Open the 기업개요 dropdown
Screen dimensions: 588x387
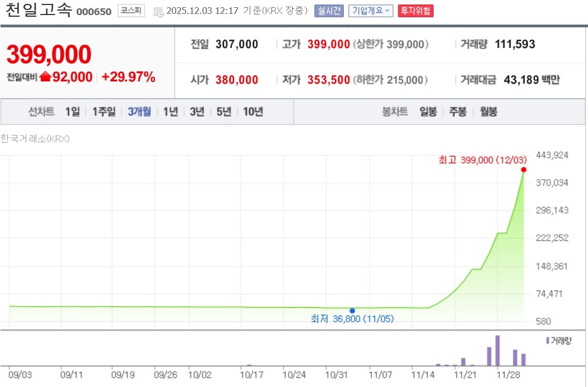371,11
